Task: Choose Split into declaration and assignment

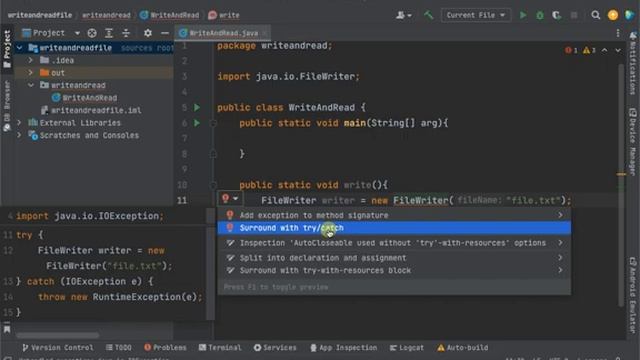Action: (393, 258)
